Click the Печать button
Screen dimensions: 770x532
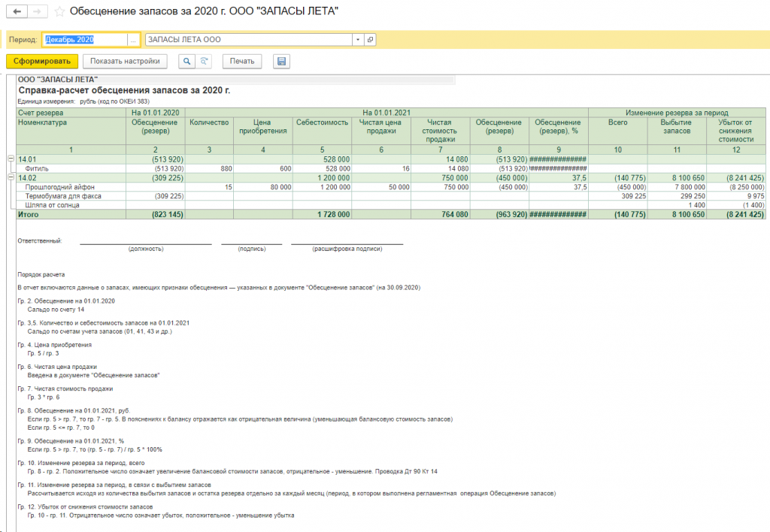click(x=242, y=62)
